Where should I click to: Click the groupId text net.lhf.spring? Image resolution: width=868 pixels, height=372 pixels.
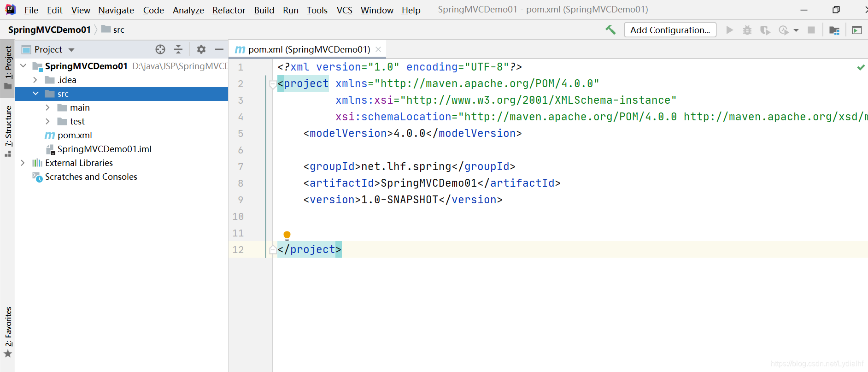pos(405,166)
